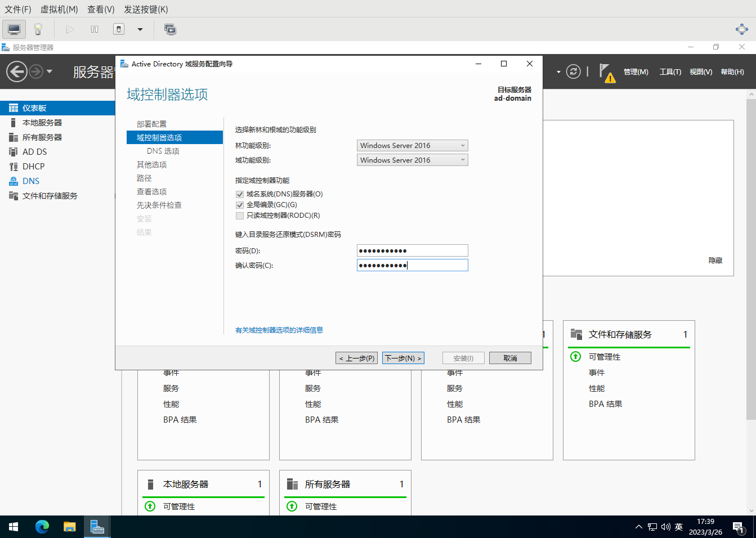Open the 视图(V) menu in Server Manager
This screenshot has width=756, height=538.
pyautogui.click(x=701, y=72)
